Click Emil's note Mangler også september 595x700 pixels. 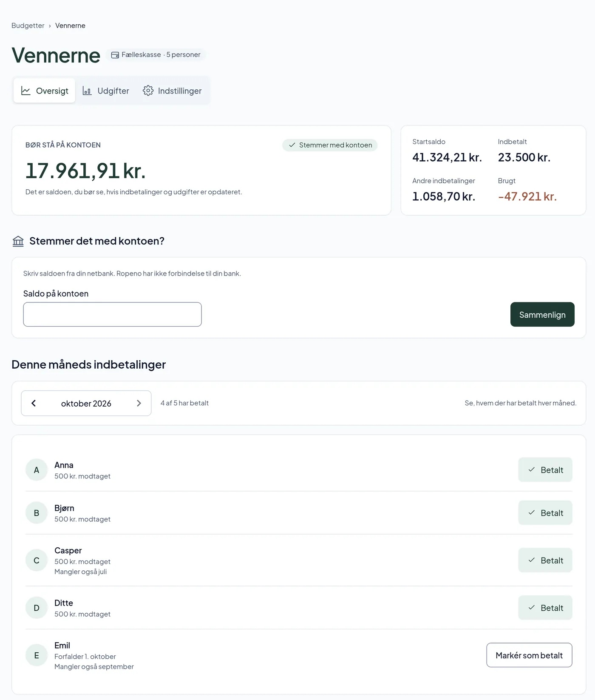point(94,667)
